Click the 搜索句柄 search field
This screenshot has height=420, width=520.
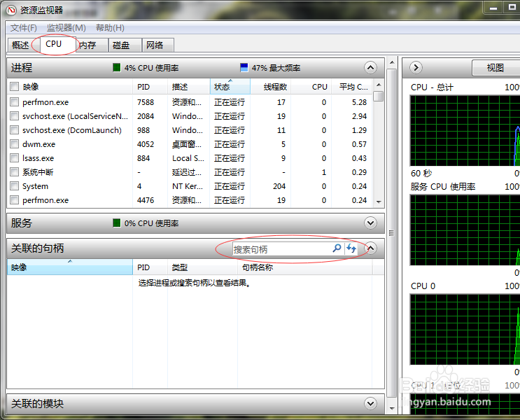pyautogui.click(x=282, y=249)
